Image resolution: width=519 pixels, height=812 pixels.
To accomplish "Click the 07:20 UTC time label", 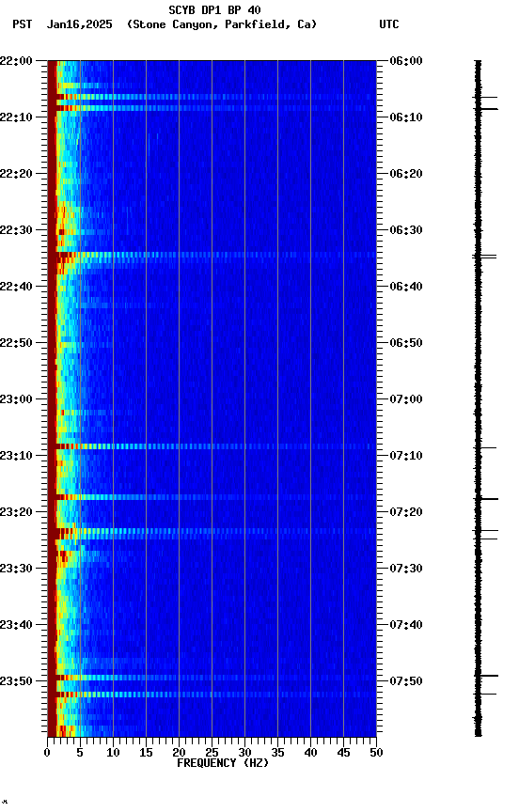I will [x=406, y=513].
